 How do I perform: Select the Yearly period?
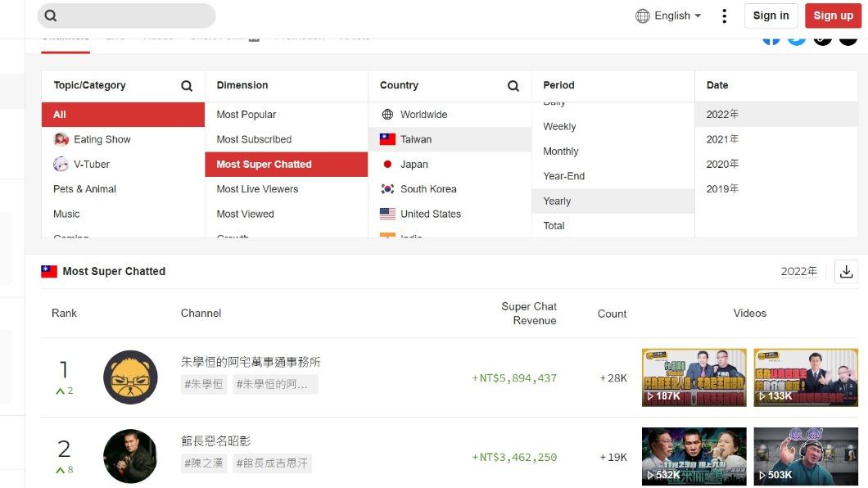point(613,201)
